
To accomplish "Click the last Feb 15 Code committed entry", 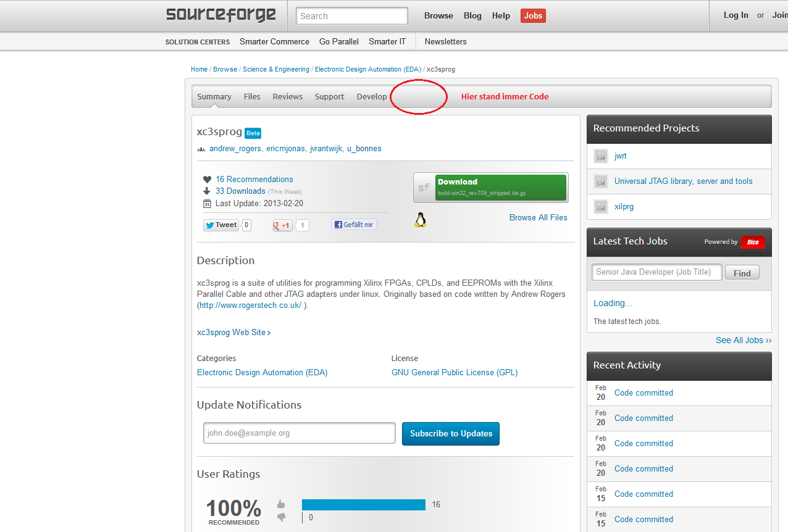I will click(643, 519).
